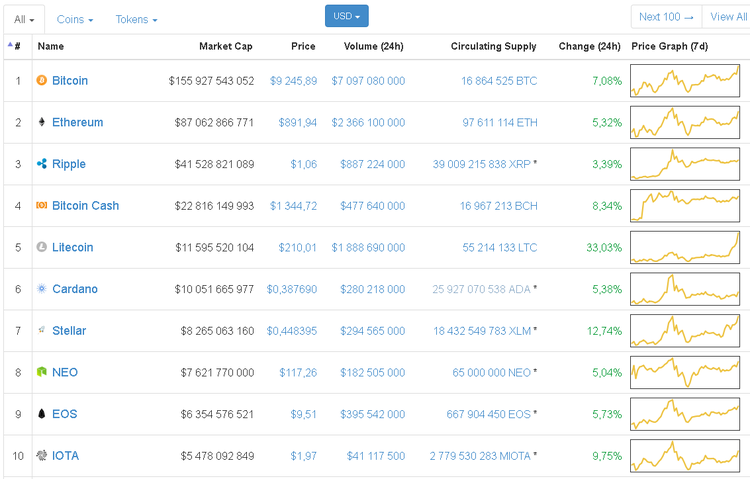Open Ethereum 7d price graph
The width and height of the screenshot is (750, 479).
tap(685, 122)
